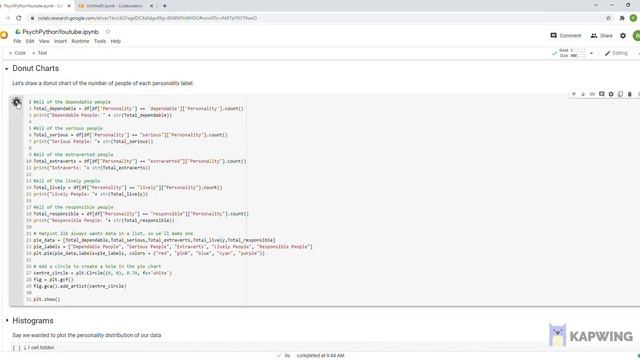The height and width of the screenshot is (360, 640).
Task: Open runtime connection options dropdown
Action: point(591,53)
